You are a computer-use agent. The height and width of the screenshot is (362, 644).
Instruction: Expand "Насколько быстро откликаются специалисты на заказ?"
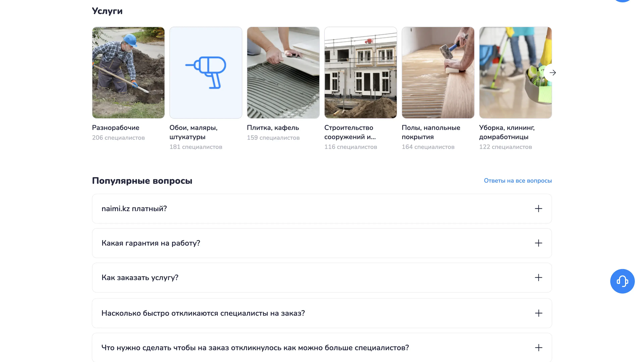coord(322,313)
